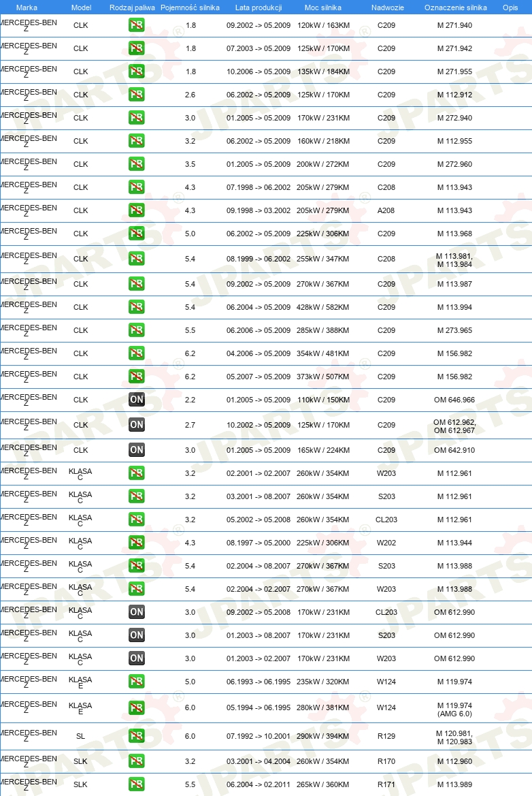Click production dates 09.1998 -> 03.2002
The height and width of the screenshot is (796, 532).
click(x=259, y=210)
